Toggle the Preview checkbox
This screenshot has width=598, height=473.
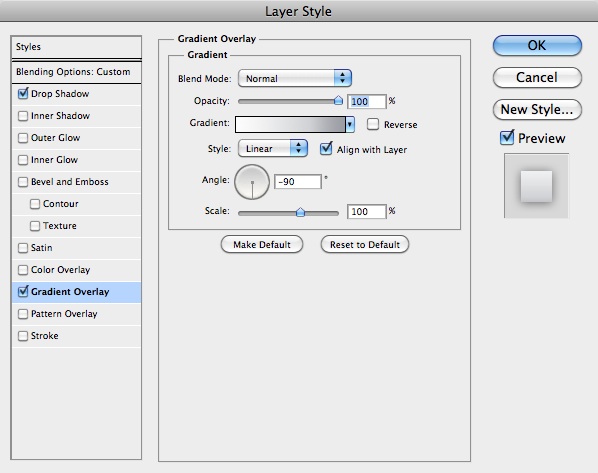coord(507,137)
